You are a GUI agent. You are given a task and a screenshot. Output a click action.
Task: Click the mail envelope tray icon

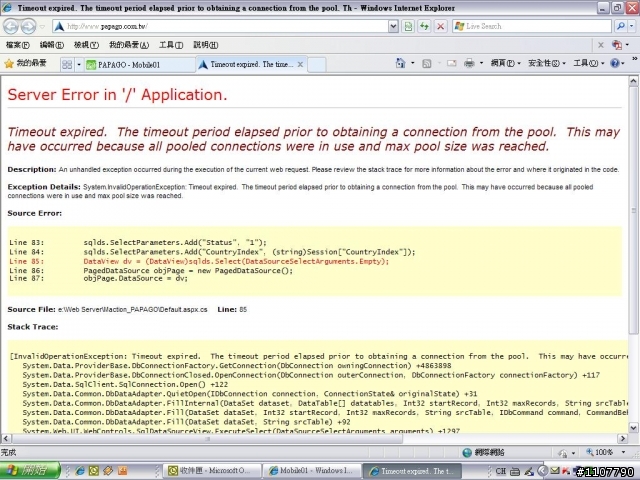coord(555,471)
